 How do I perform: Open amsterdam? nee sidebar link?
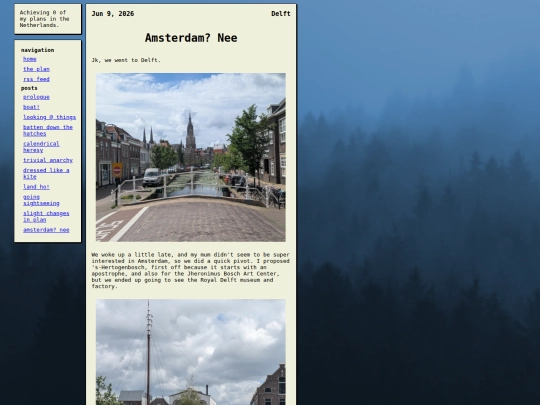click(x=46, y=230)
